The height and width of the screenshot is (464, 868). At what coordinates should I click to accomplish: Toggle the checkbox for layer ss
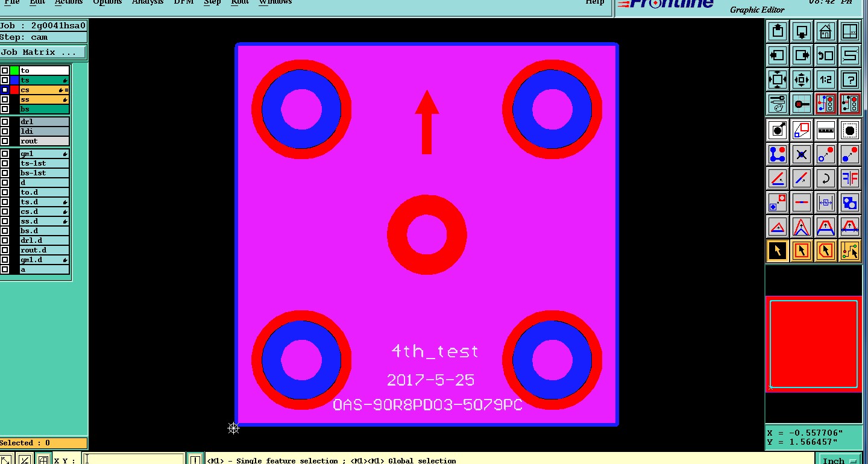[x=5, y=99]
